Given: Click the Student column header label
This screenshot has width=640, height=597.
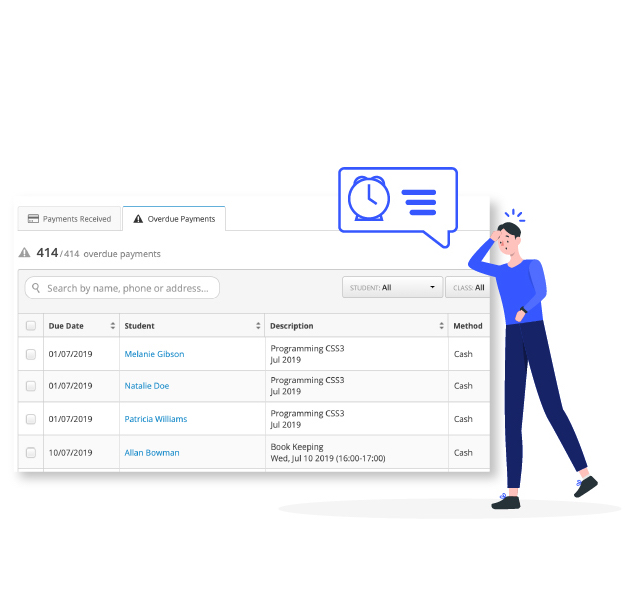Looking at the screenshot, I should click(x=139, y=326).
